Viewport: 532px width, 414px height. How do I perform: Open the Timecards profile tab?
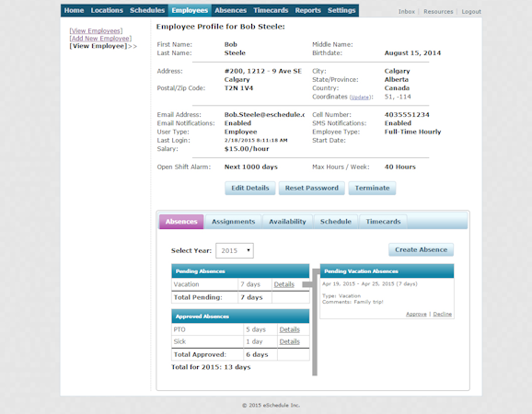pyautogui.click(x=383, y=222)
